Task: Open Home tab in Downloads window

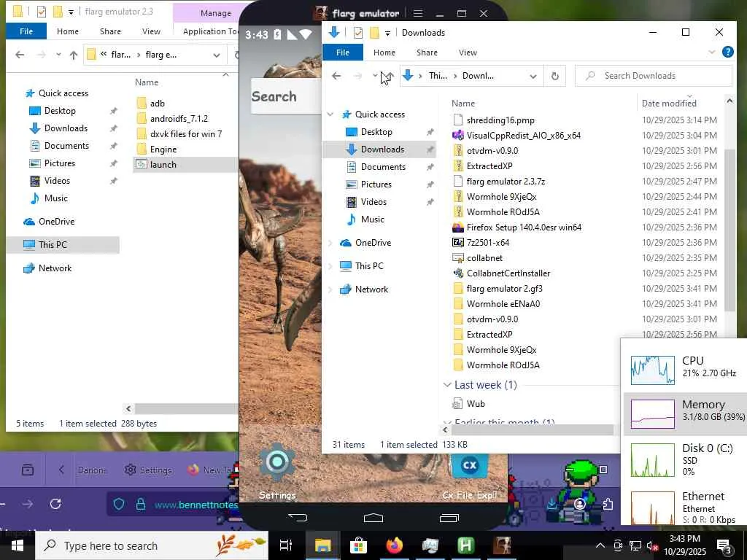Action: pos(384,52)
